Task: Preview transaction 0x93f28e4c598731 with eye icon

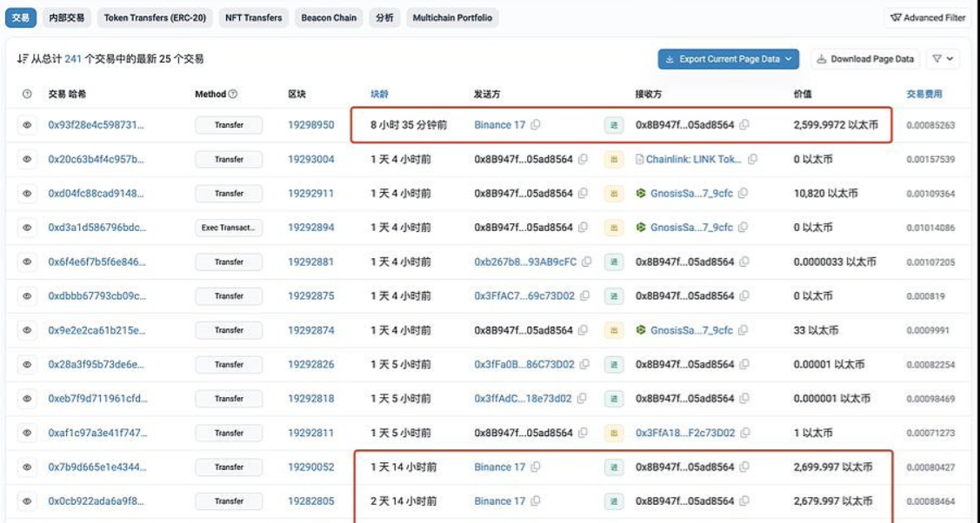Action: (27, 125)
